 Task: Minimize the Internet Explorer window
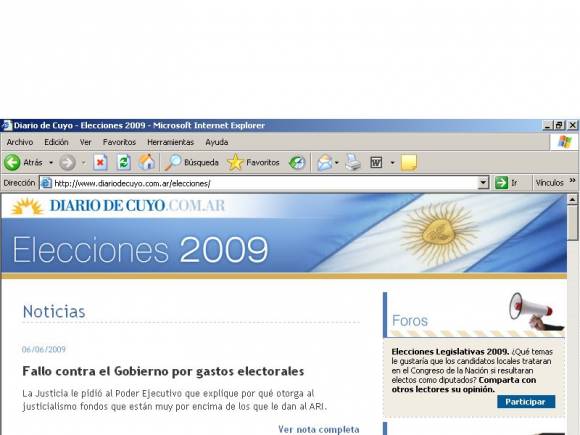tap(548, 125)
